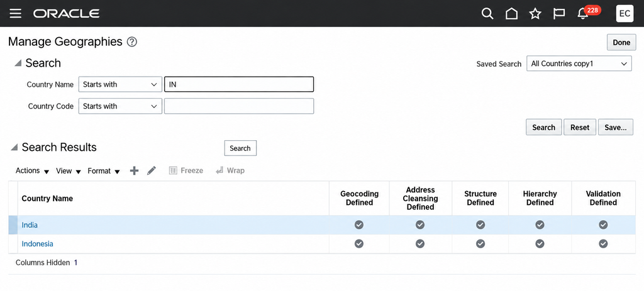Viewport: 644px width, 291px height.
Task: Open the hamburger navigation menu
Action: click(16, 14)
